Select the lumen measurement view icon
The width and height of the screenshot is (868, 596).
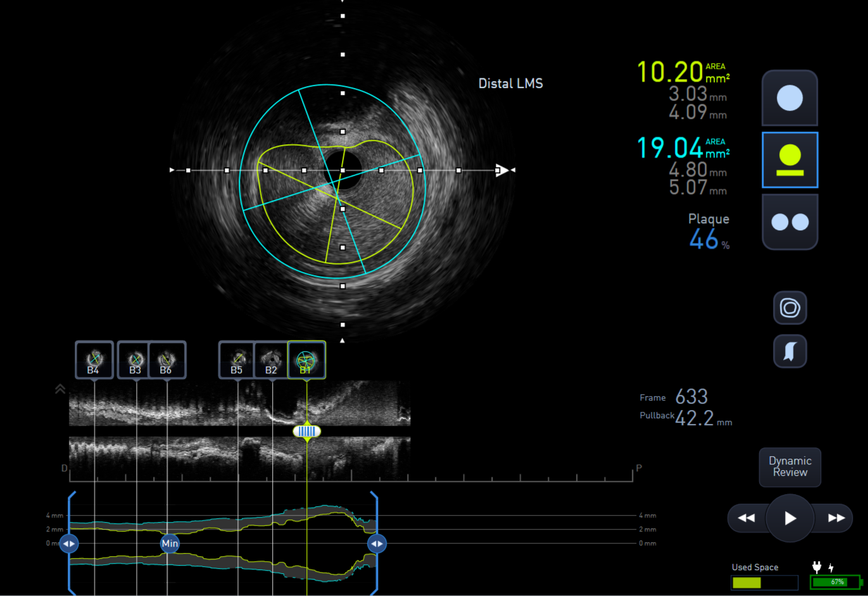(789, 160)
